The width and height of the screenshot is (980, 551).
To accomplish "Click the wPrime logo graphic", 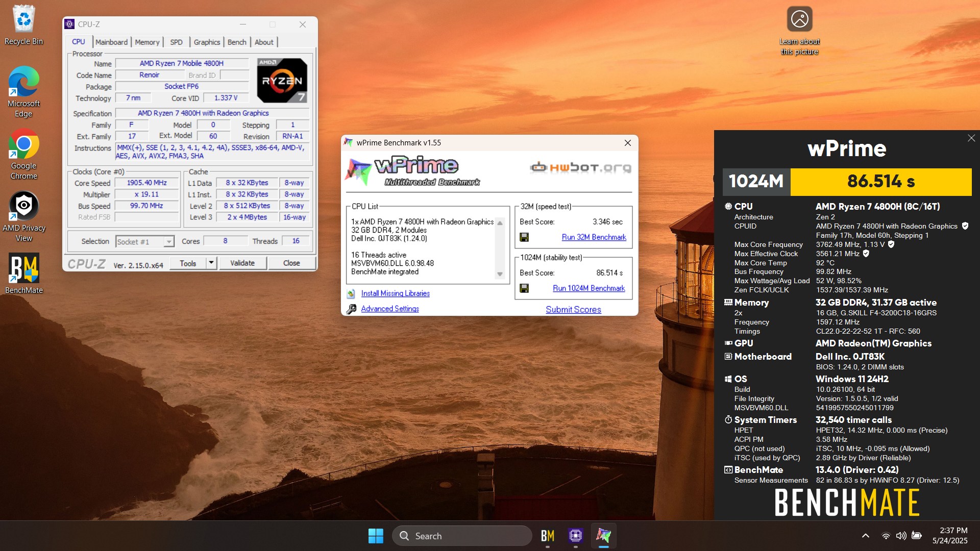I will (412, 171).
